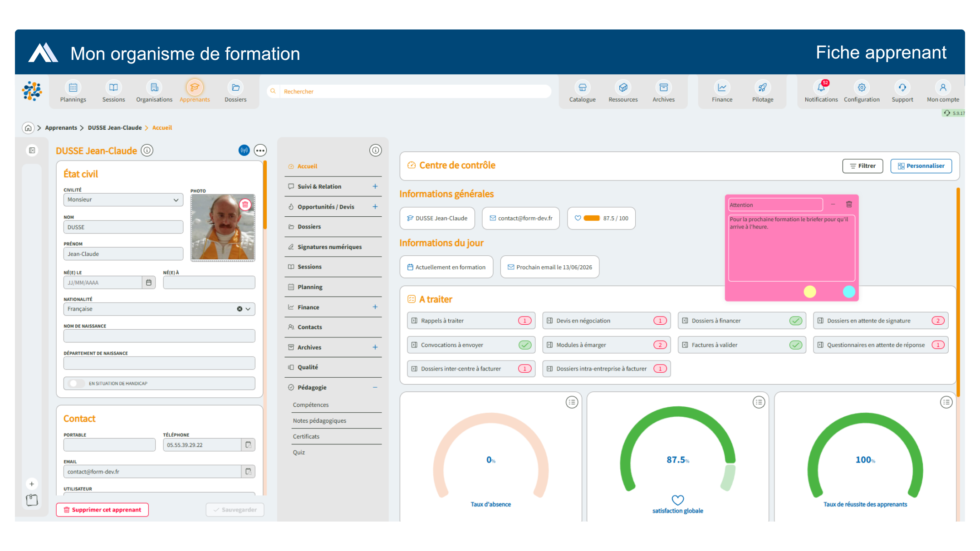Open the Organisations module
The width and height of the screenshot is (980, 551).
(x=154, y=92)
